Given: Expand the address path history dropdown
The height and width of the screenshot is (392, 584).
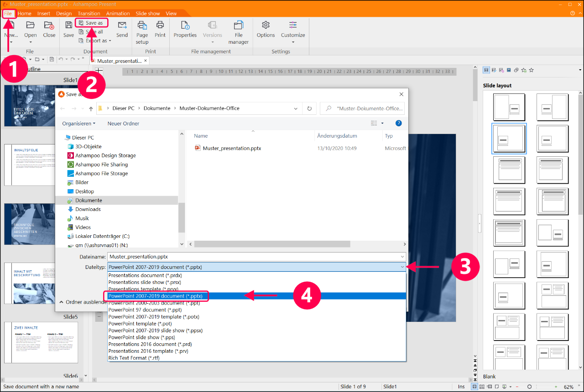Looking at the screenshot, I should tap(296, 108).
